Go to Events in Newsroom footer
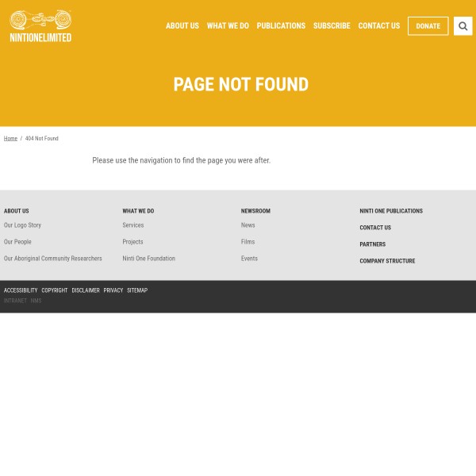This screenshot has width=476, height=476. 249,259
